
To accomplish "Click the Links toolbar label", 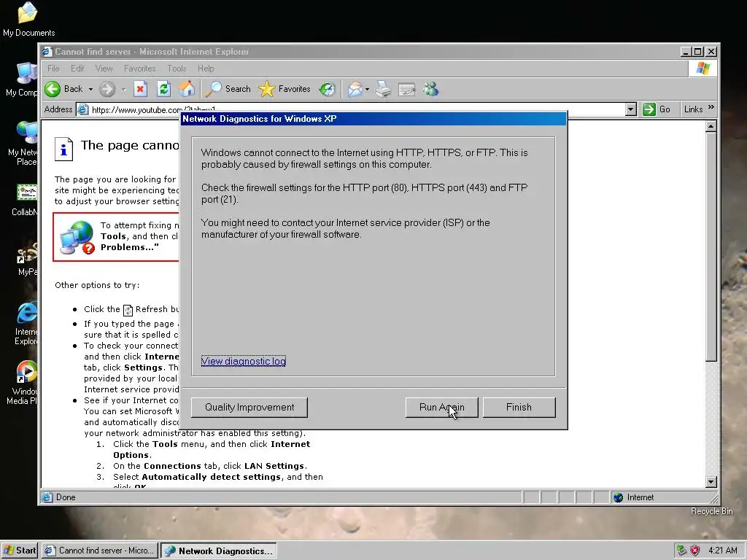I will pos(693,109).
